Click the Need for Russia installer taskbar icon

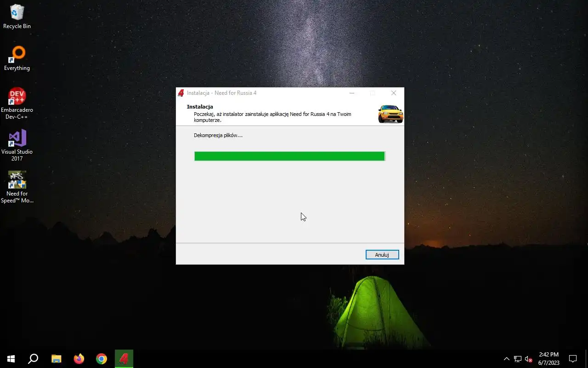tap(124, 359)
